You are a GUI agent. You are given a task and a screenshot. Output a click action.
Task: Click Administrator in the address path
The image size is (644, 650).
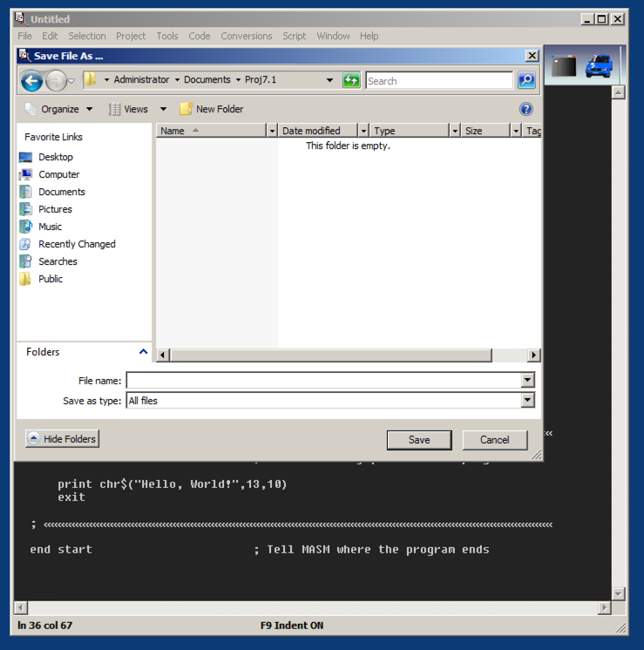click(141, 79)
